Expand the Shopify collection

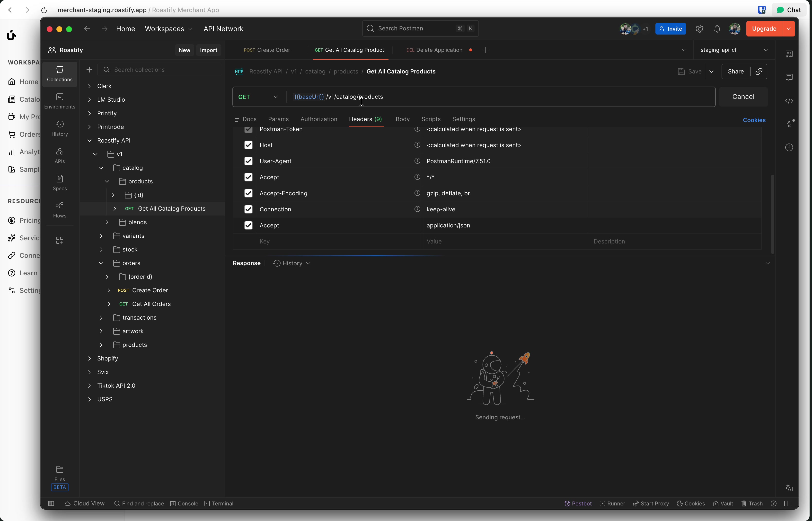[x=89, y=358]
